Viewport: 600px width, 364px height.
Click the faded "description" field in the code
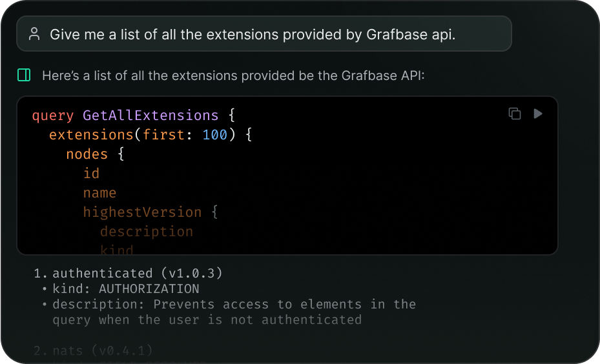(x=146, y=232)
